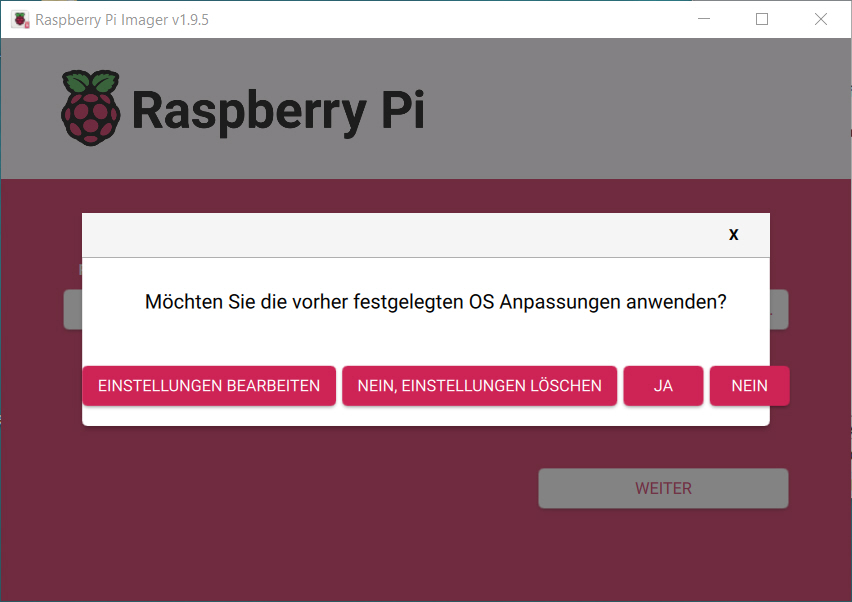
Task: Confirm with the JA button
Action: point(663,386)
